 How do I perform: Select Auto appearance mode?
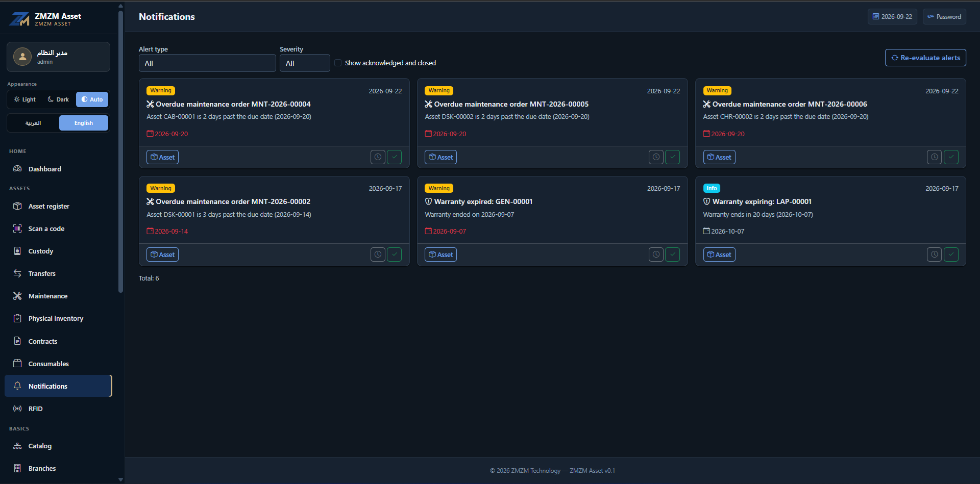[92, 99]
